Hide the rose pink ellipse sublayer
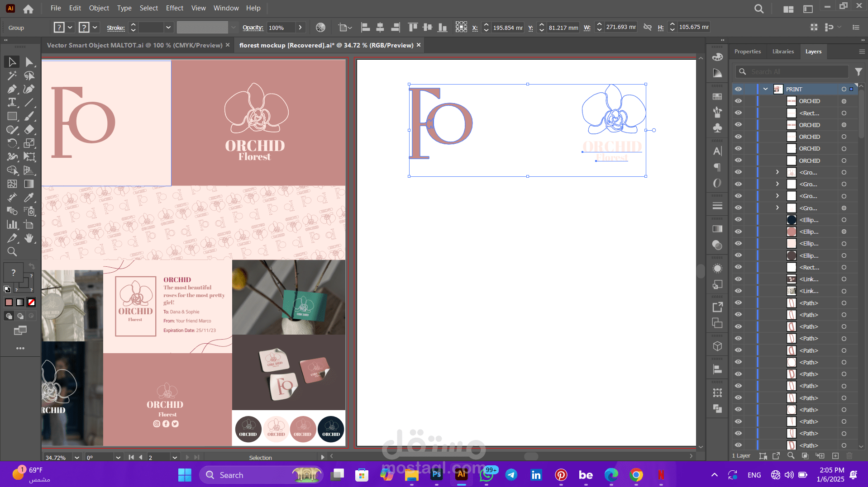 pyautogui.click(x=738, y=232)
